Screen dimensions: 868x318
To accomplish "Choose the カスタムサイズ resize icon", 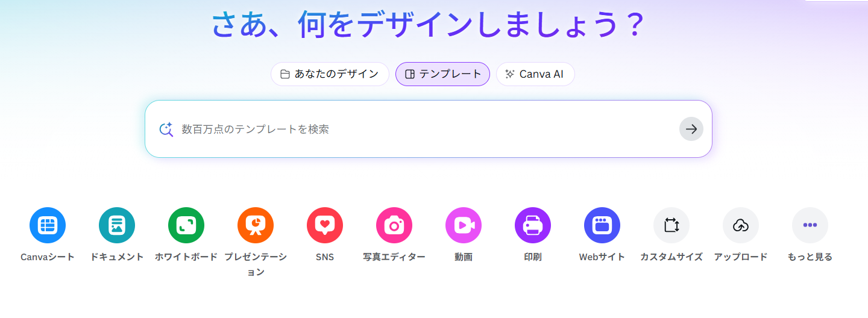I will [671, 225].
